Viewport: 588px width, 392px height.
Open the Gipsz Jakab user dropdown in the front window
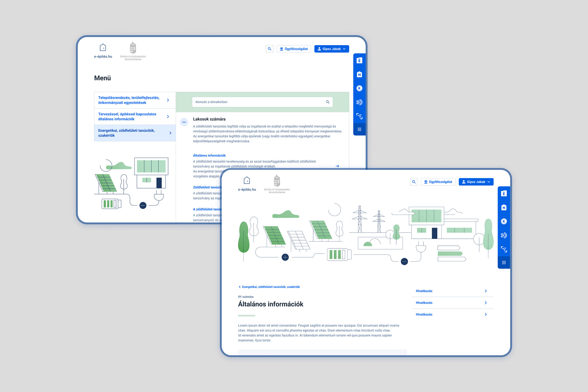click(476, 182)
